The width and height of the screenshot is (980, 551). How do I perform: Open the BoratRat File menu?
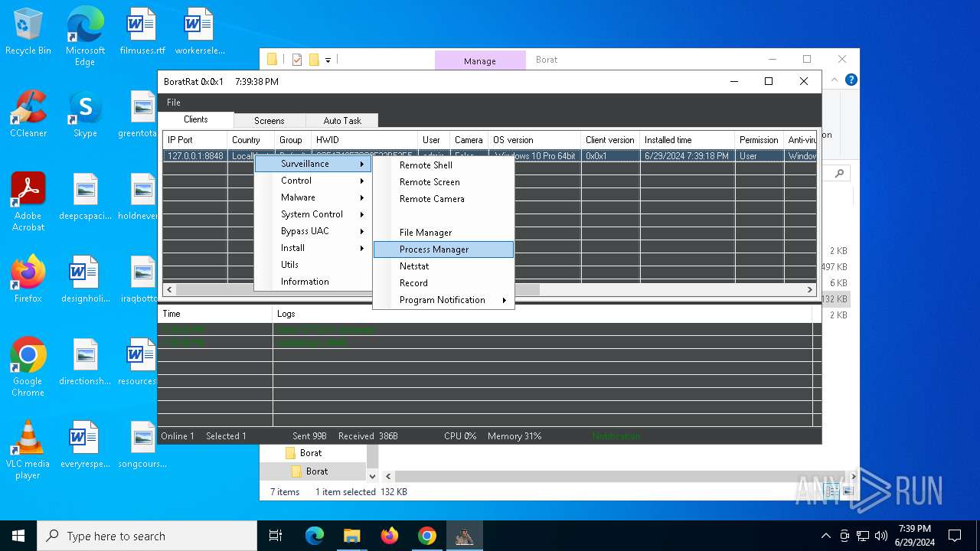point(174,103)
